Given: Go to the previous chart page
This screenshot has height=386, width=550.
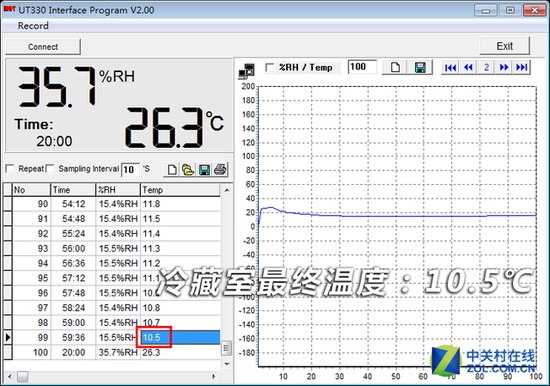Looking at the screenshot, I should 468,67.
